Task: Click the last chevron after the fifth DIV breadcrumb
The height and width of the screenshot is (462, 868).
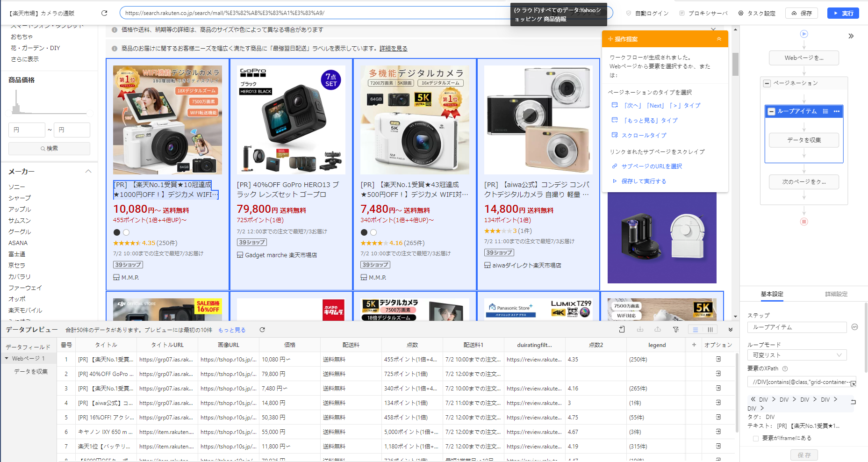Action: (x=762, y=408)
